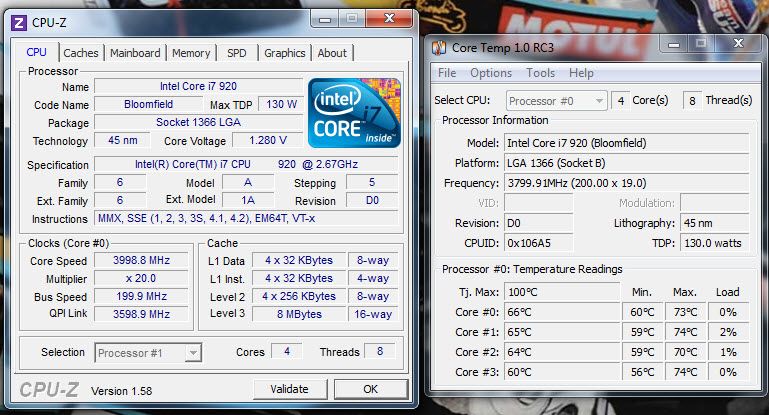The image size is (769, 415).
Task: Open the Help menu in Core Temp
Action: pyautogui.click(x=581, y=73)
